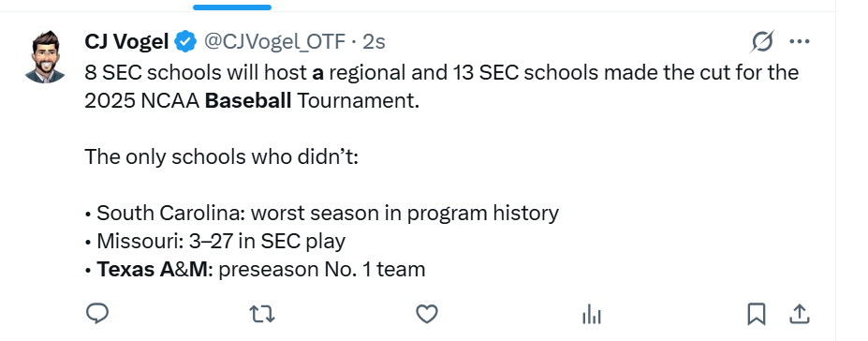The width and height of the screenshot is (868, 341).
Task: View post analytics bar chart icon
Action: click(592, 315)
